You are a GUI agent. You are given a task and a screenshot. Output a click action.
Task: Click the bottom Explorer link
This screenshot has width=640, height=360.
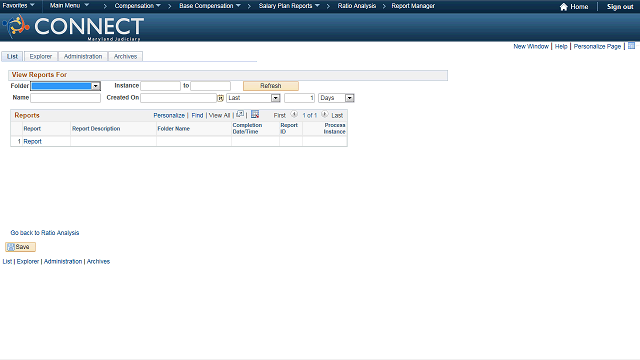(x=28, y=261)
